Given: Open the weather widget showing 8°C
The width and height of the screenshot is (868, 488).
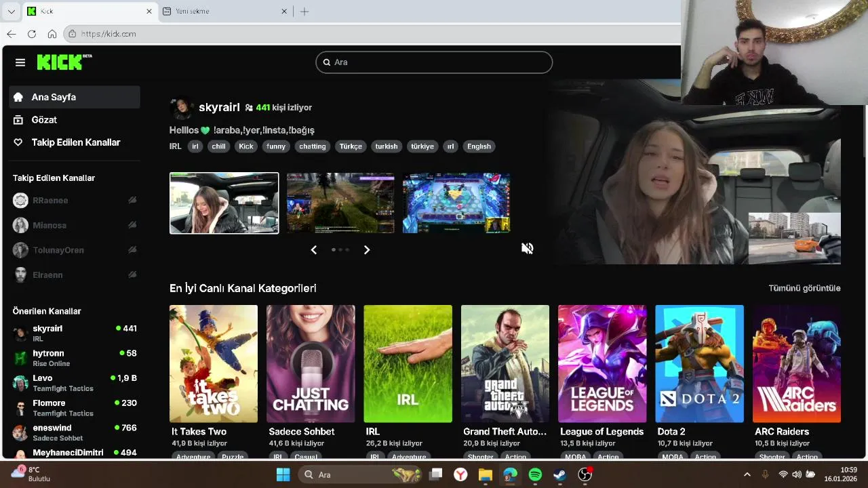Looking at the screenshot, I should coord(31,474).
